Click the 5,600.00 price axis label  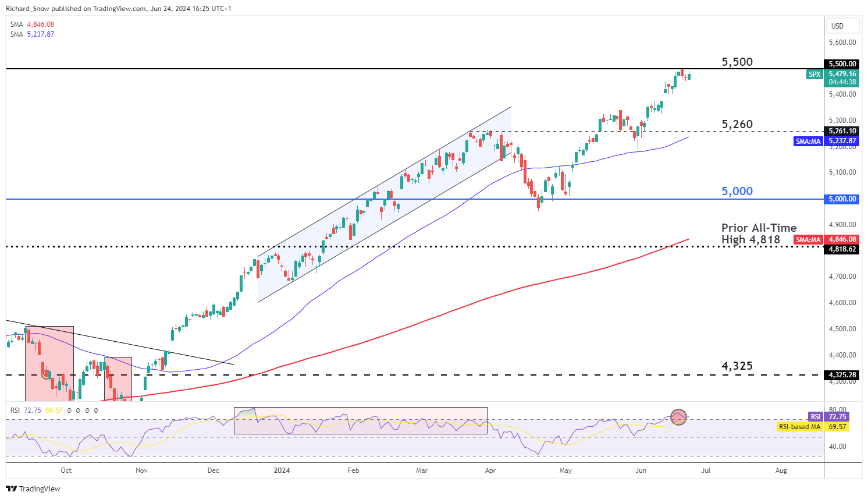pyautogui.click(x=842, y=43)
